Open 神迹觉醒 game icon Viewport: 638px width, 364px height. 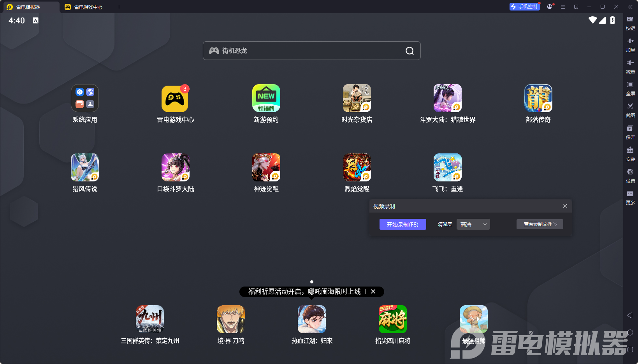[266, 167]
